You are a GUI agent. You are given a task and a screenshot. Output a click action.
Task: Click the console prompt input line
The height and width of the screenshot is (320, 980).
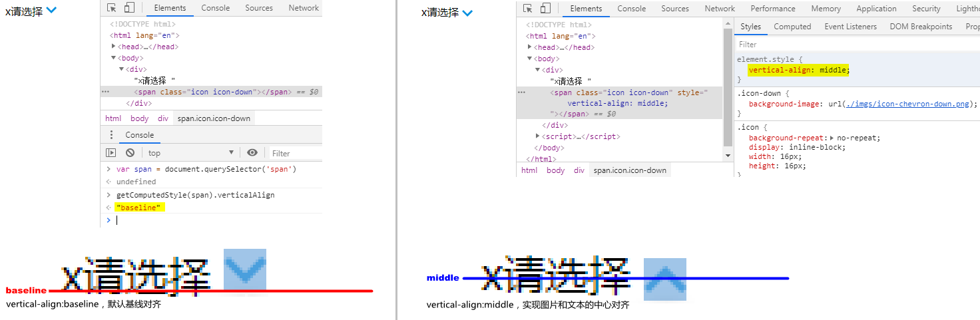click(220, 220)
